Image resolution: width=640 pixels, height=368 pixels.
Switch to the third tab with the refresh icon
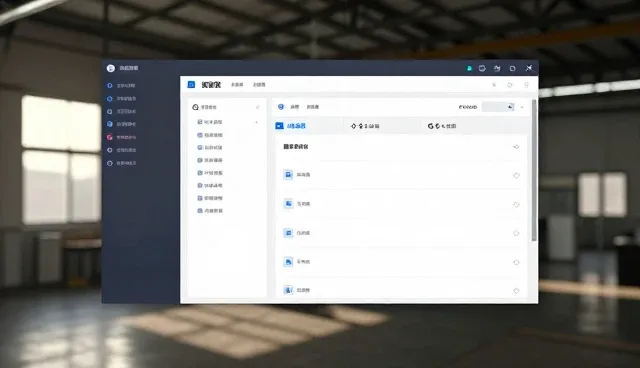442,126
